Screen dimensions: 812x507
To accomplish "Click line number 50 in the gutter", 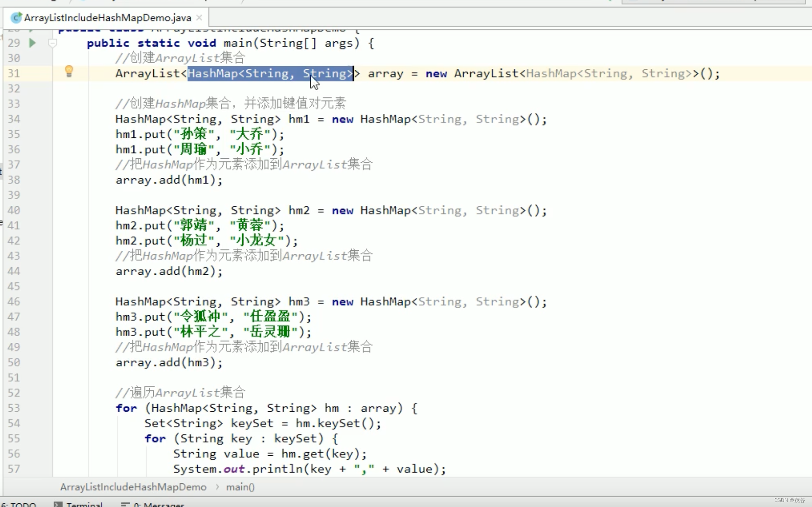I will pos(14,362).
